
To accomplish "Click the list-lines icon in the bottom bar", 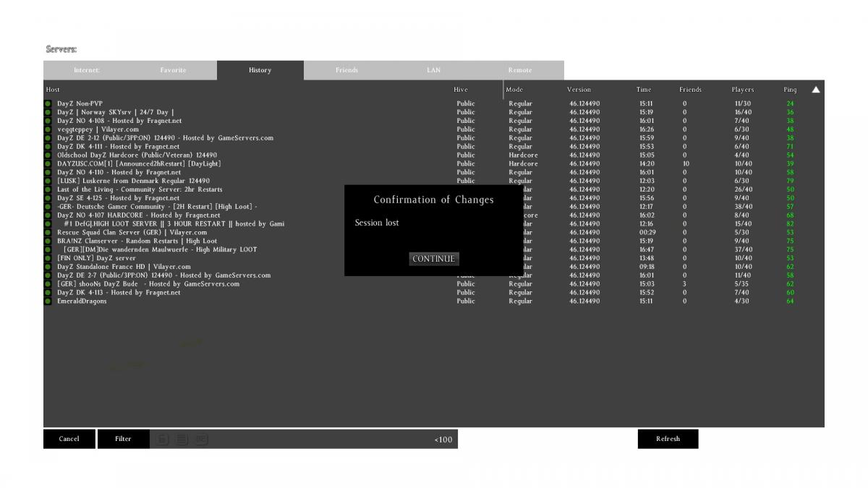I will (182, 439).
